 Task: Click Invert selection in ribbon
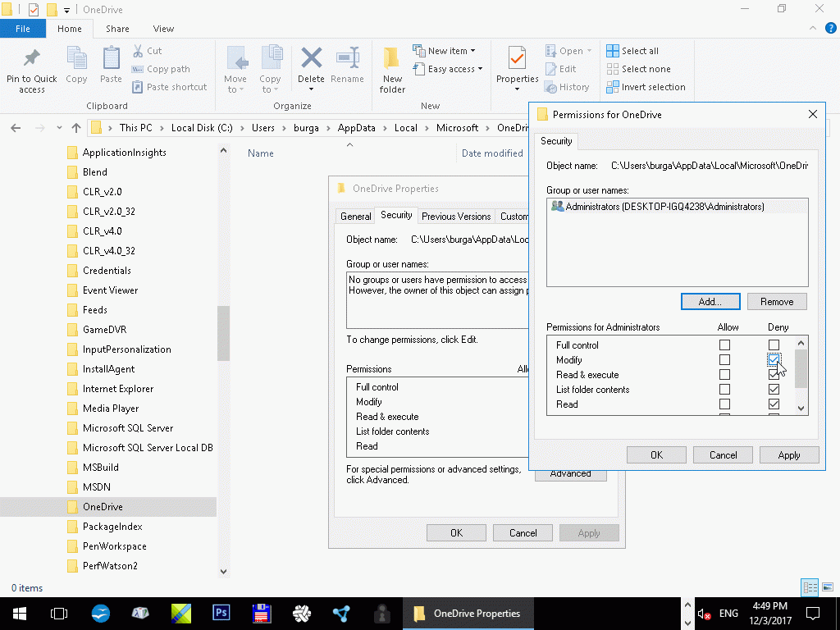pos(646,87)
